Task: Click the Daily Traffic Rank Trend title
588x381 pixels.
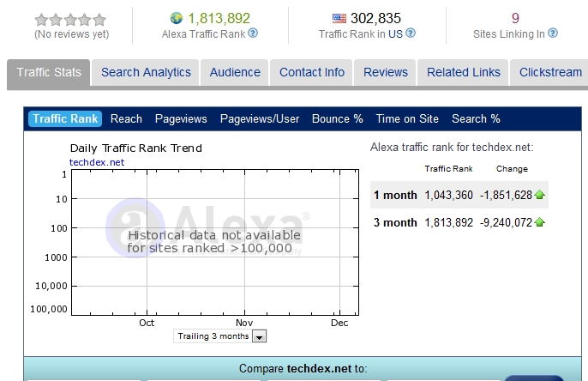Action: click(135, 148)
